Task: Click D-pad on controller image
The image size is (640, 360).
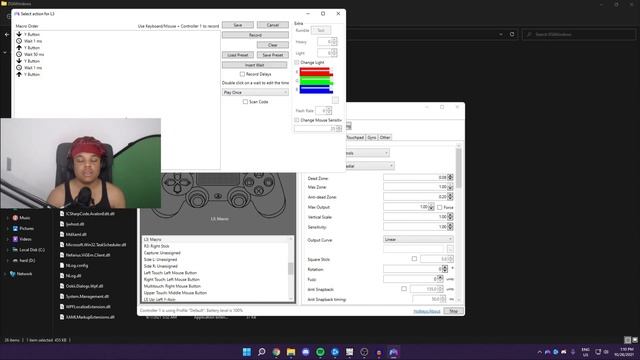Action: [177, 183]
